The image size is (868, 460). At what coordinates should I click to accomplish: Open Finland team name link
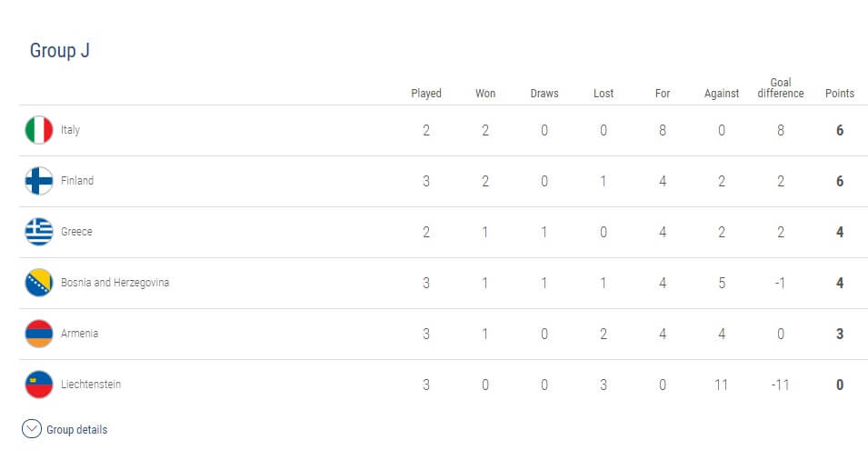point(77,181)
